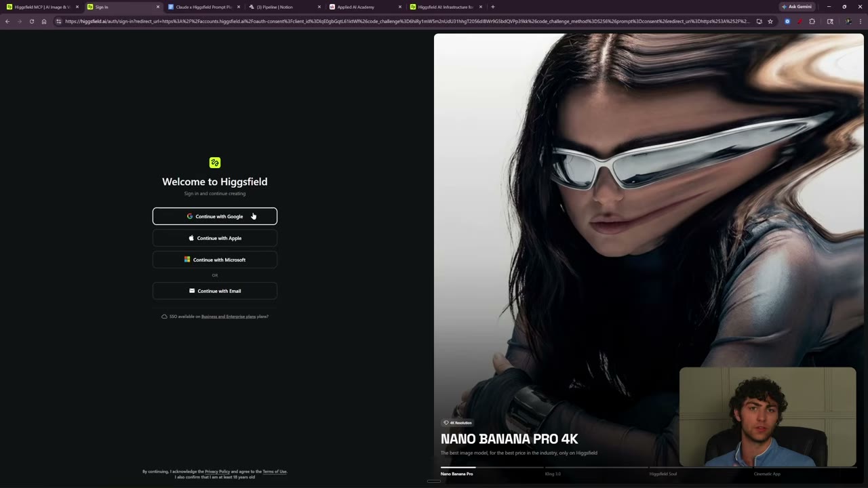
Task: Open the browser home page
Action: (44, 21)
